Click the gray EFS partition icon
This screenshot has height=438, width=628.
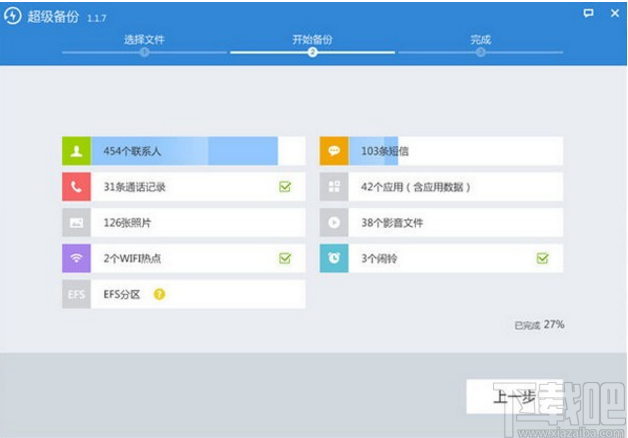click(76, 294)
